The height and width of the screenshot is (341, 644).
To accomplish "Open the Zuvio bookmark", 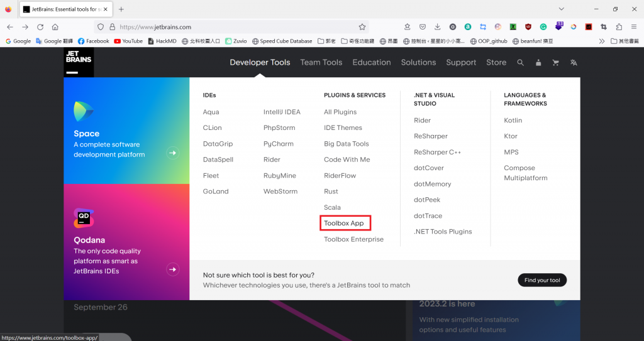I will click(236, 41).
